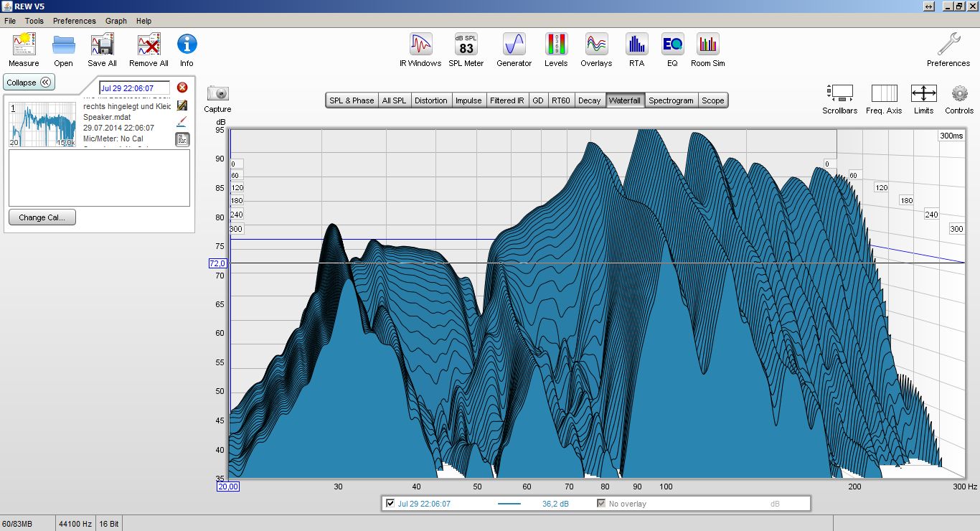Switch to the Spectrogram tab

pos(671,100)
